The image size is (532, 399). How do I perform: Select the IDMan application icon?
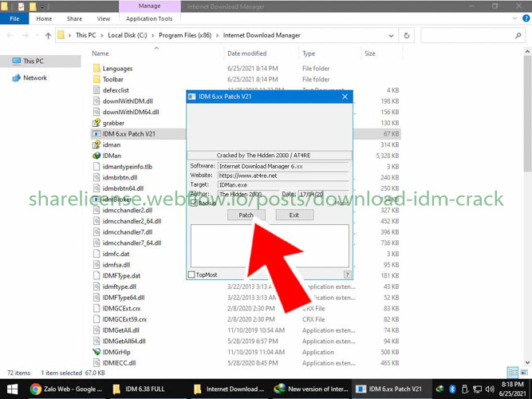tap(97, 156)
